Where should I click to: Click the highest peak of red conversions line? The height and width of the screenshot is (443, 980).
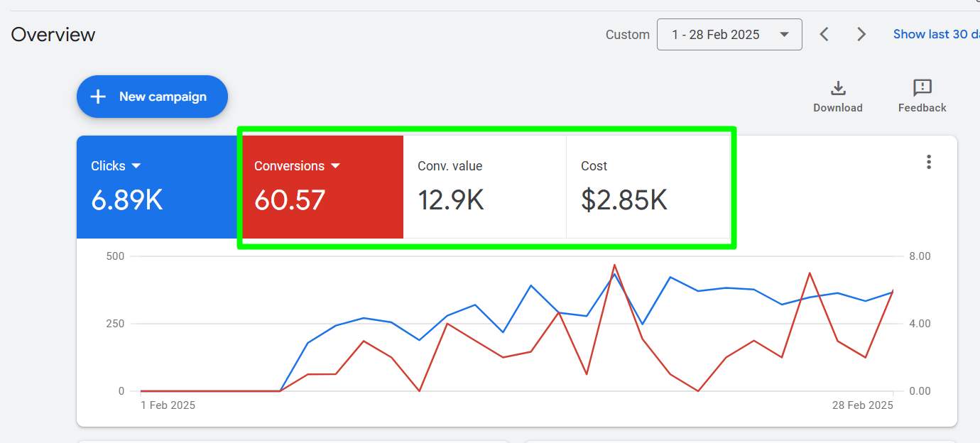coord(614,265)
